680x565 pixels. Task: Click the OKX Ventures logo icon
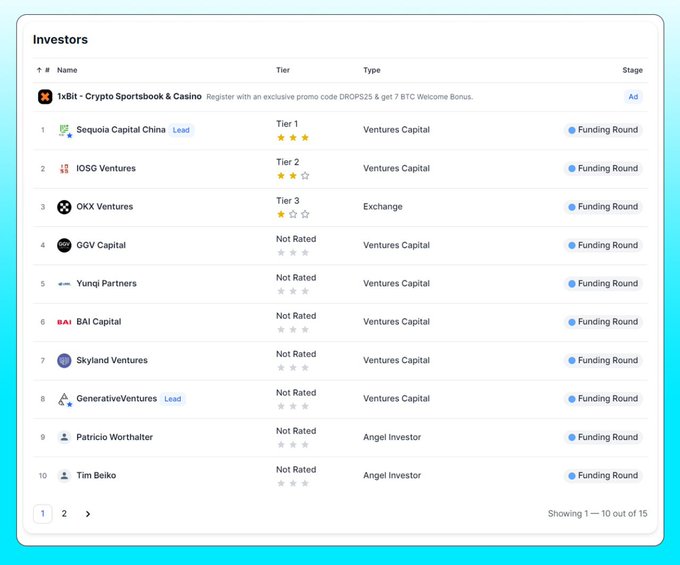64,207
